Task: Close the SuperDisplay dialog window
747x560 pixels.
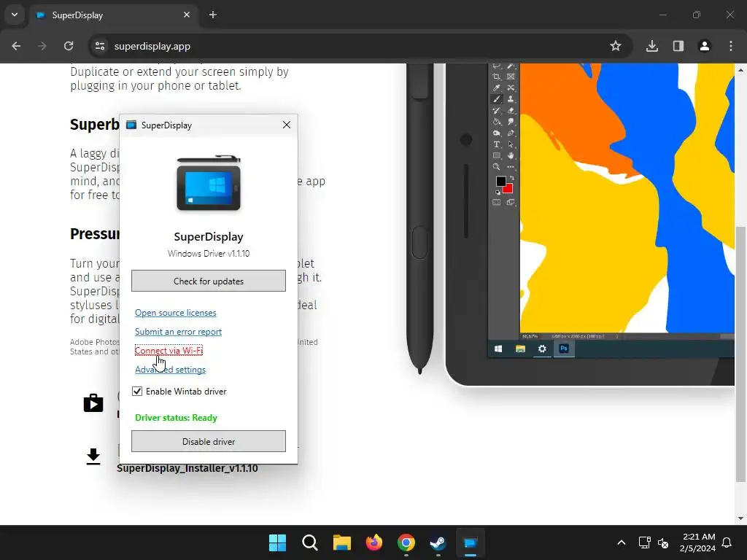Action: click(286, 125)
